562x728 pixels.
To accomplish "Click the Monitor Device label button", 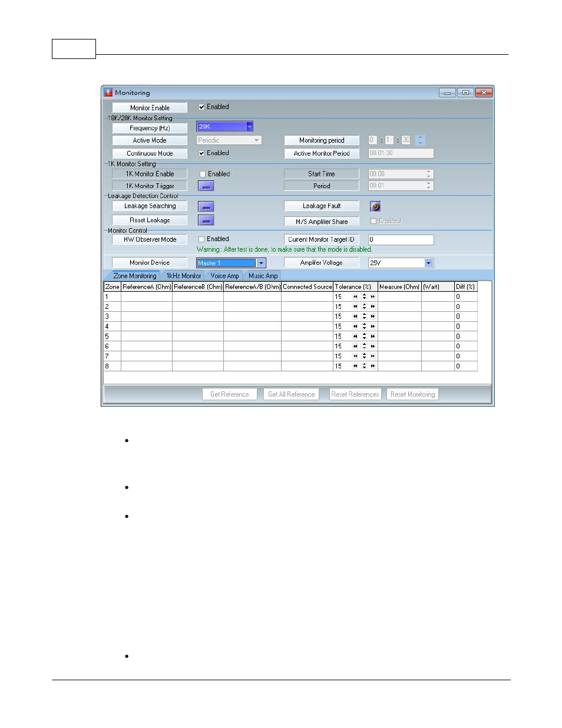I will (150, 263).
